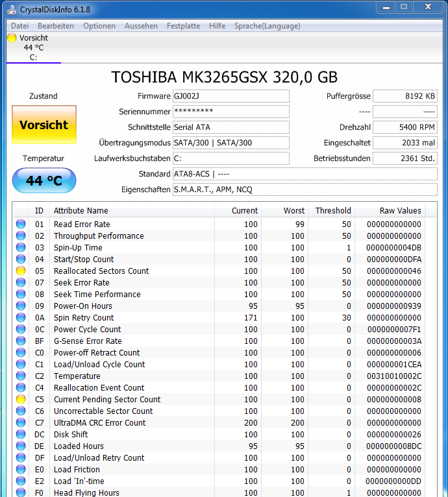Click the Attribute Name column header

pos(132,210)
